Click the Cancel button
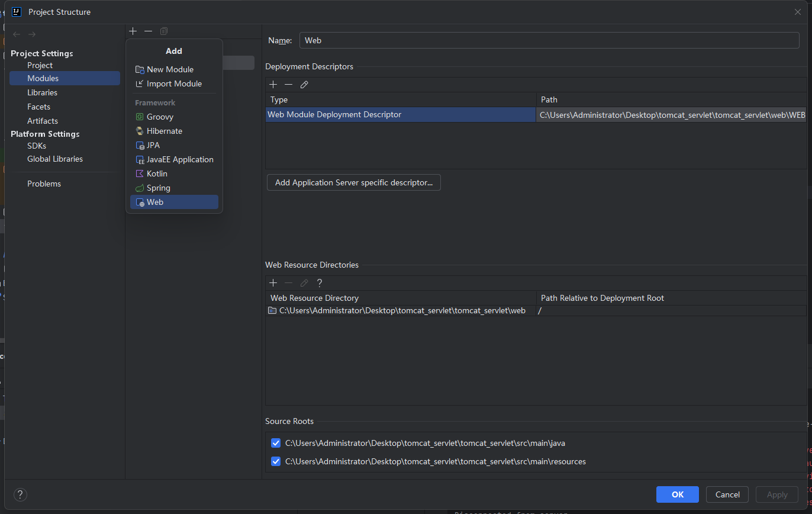 click(x=727, y=494)
